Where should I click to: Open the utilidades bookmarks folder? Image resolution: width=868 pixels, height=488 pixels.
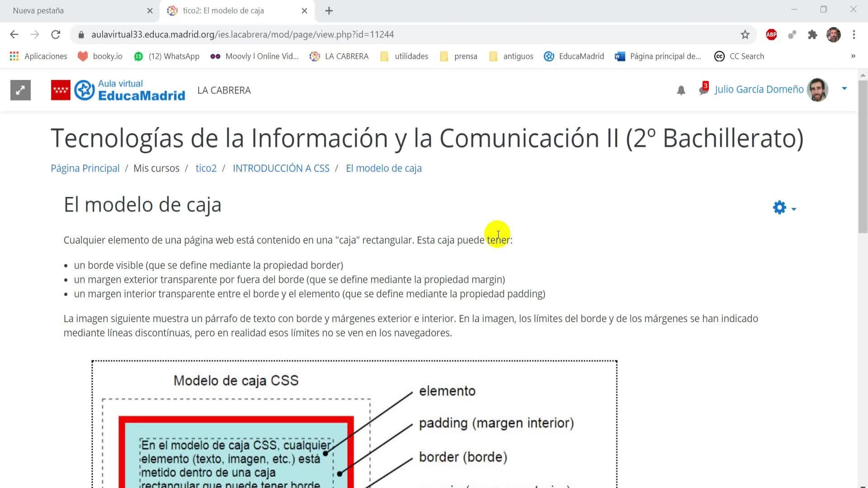tap(405, 56)
